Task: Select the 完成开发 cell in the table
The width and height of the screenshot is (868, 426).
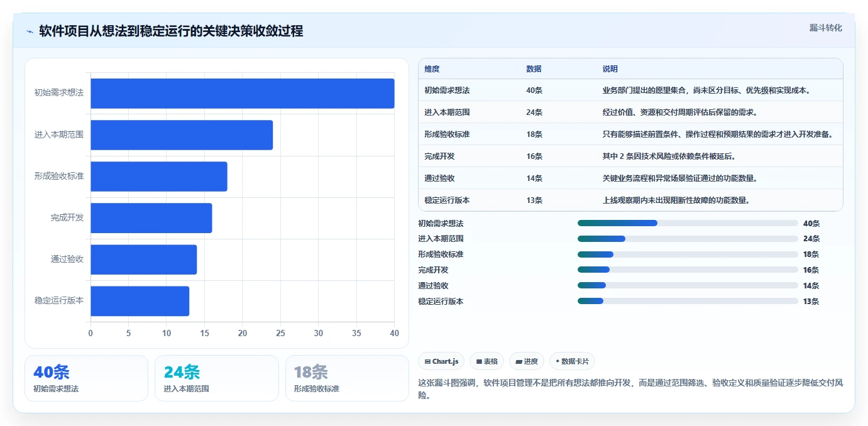Action: [x=439, y=156]
